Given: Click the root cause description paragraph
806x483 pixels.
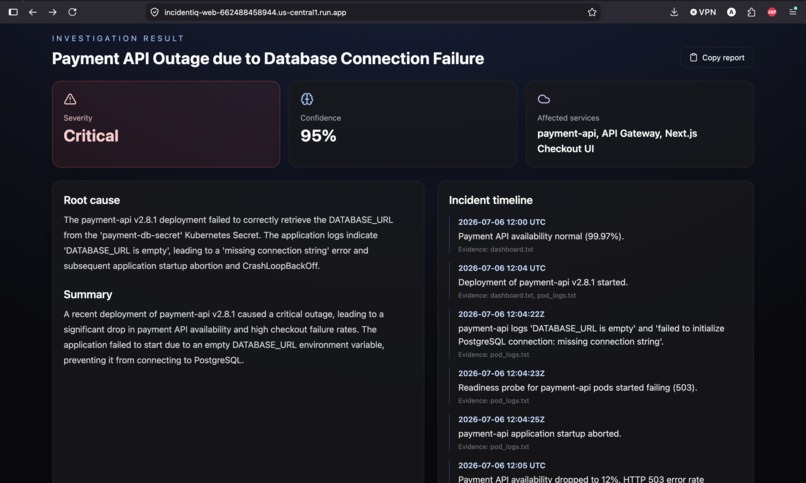Looking at the screenshot, I should pos(228,243).
